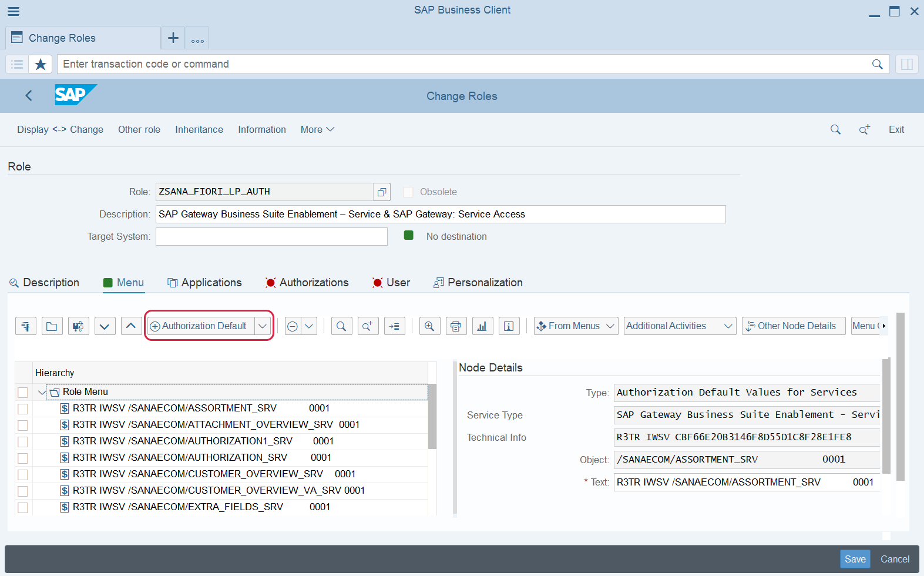924x576 pixels.
Task: Go to the Authorizations tab
Action: pos(307,283)
